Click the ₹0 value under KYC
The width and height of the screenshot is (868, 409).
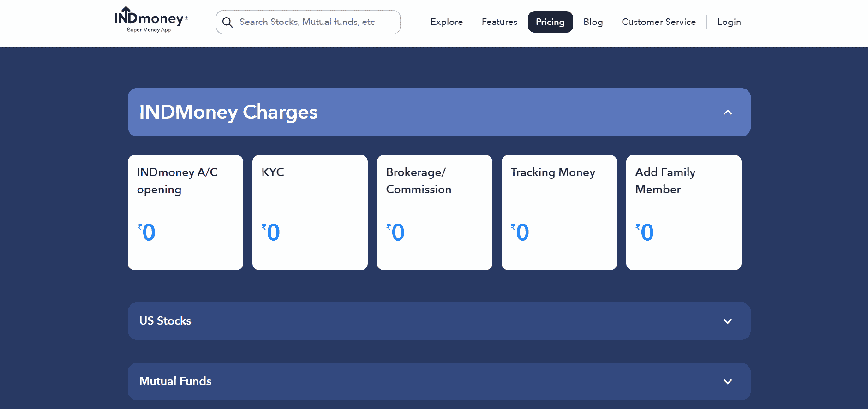click(x=271, y=232)
